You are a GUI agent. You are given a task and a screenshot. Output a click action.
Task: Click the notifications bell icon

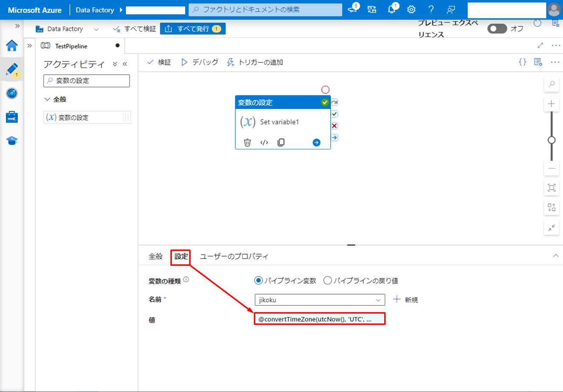(392, 9)
